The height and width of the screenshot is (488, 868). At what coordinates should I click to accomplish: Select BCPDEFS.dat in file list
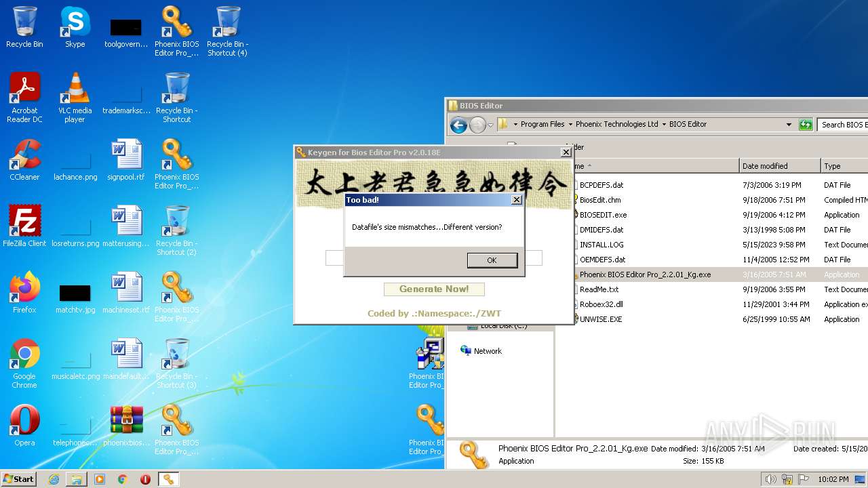601,185
